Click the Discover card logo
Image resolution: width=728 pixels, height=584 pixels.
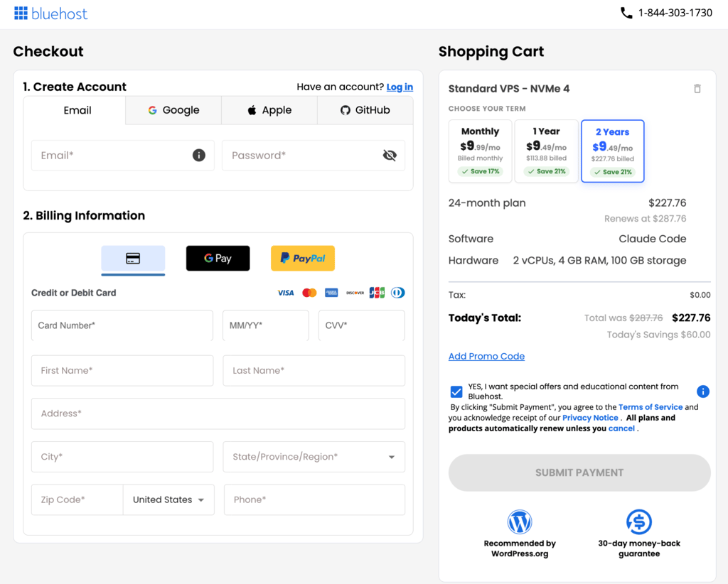click(355, 293)
